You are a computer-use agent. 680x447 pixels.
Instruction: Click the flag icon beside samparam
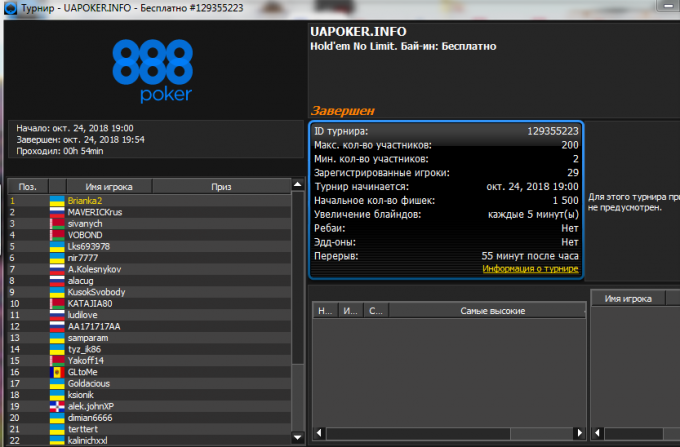(x=57, y=338)
